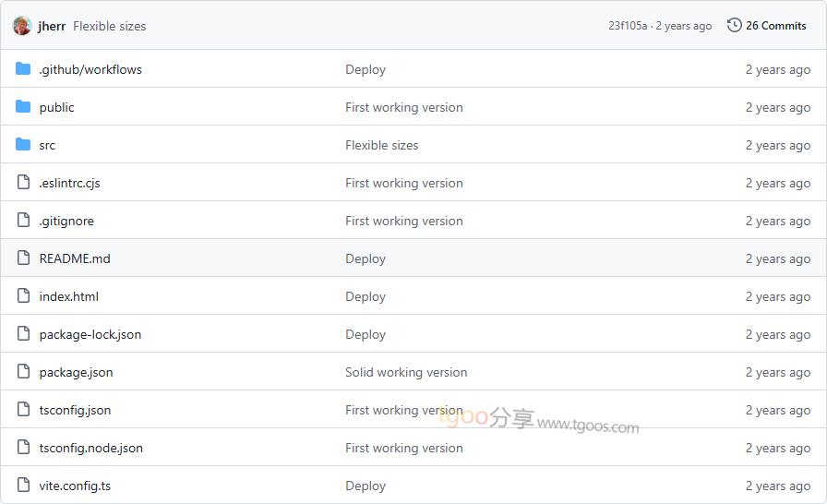Open the 26 Commits history link

[775, 26]
